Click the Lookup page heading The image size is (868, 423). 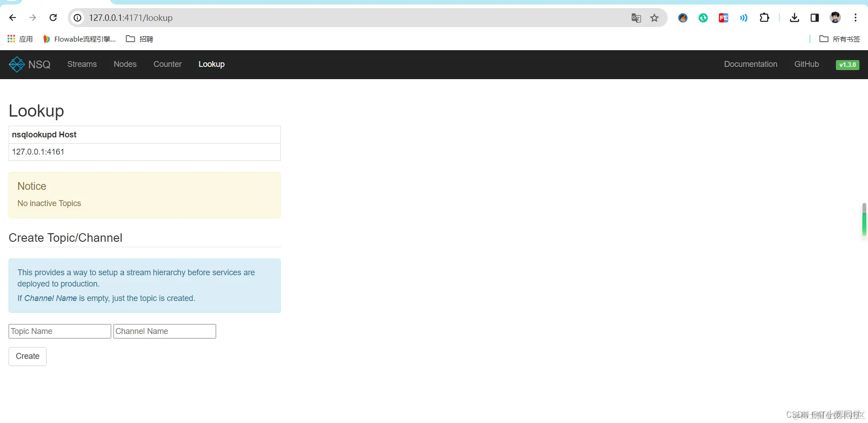[36, 111]
